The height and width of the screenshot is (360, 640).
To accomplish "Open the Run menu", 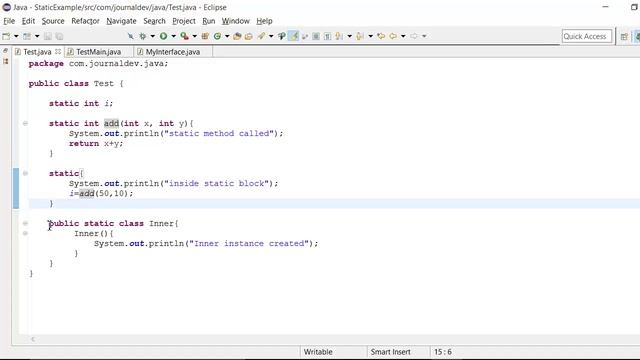I will (x=209, y=21).
